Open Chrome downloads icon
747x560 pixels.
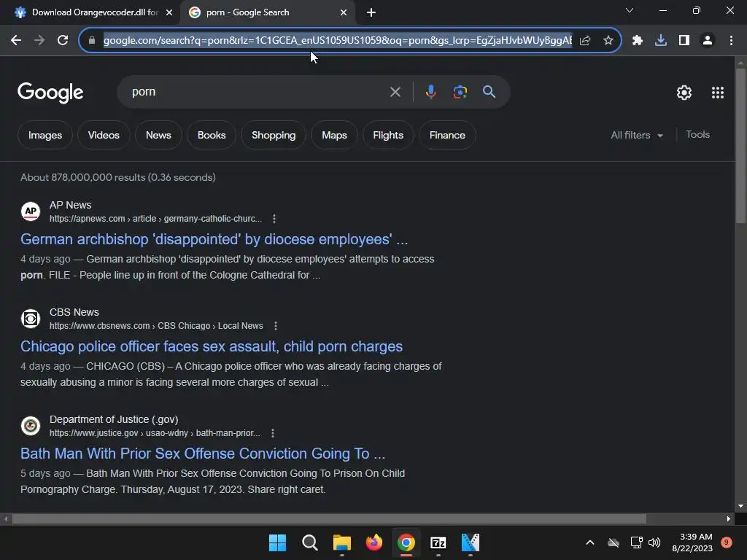pos(661,41)
